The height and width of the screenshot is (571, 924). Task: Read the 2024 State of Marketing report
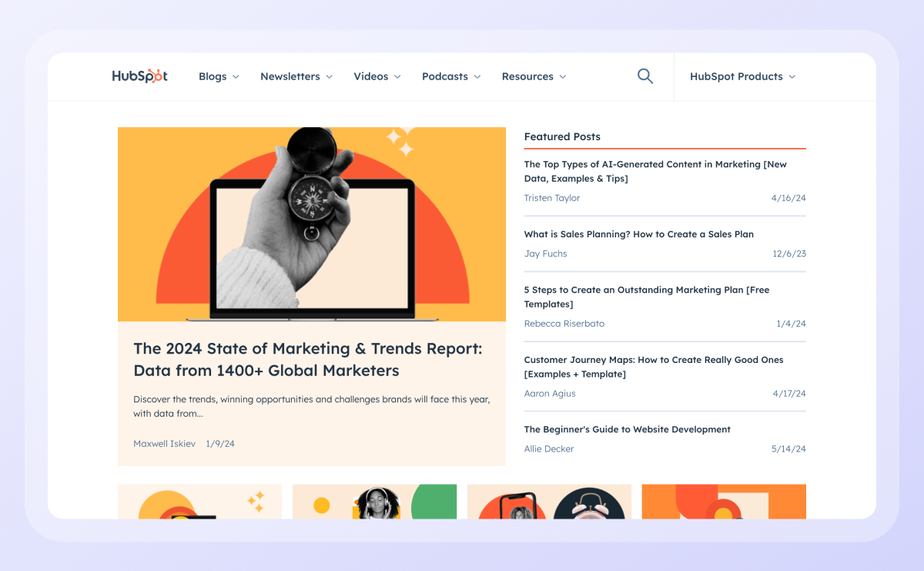coord(308,360)
